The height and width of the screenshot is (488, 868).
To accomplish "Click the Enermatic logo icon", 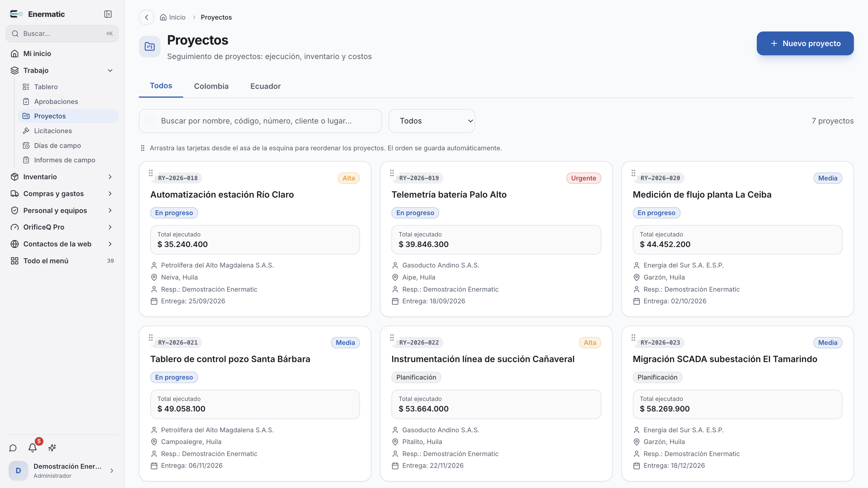I will tap(16, 14).
